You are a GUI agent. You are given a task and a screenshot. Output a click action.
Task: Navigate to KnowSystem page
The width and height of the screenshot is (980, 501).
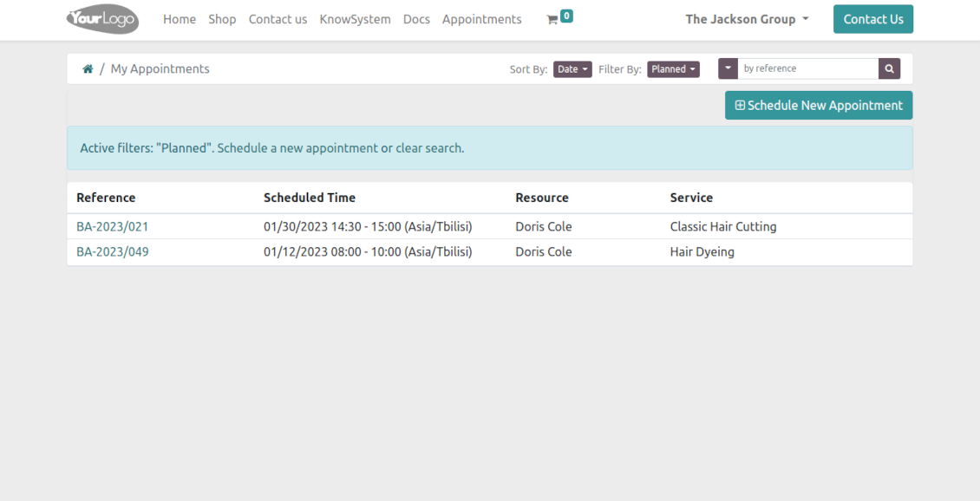click(355, 19)
